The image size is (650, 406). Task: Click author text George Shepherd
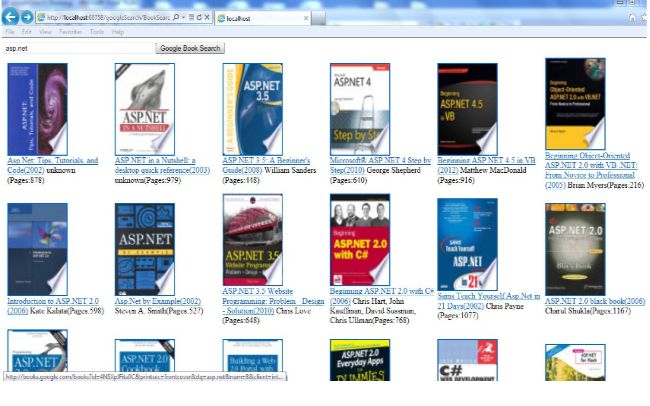[x=393, y=170]
